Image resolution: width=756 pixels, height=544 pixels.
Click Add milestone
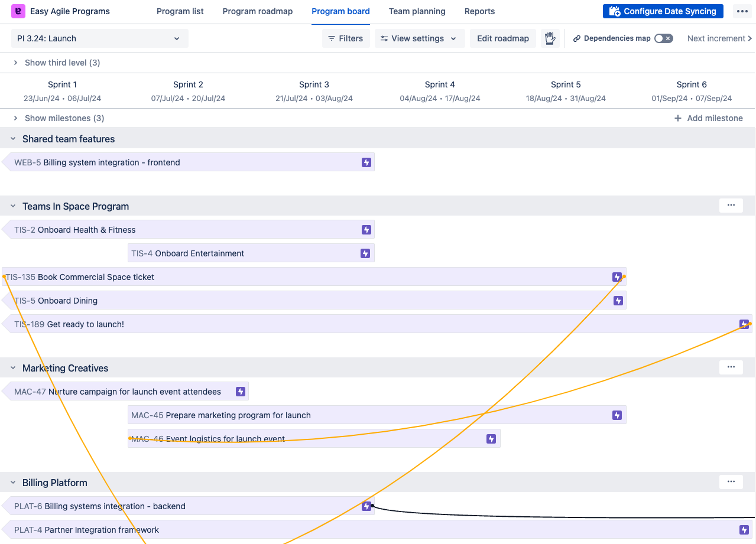tap(708, 118)
